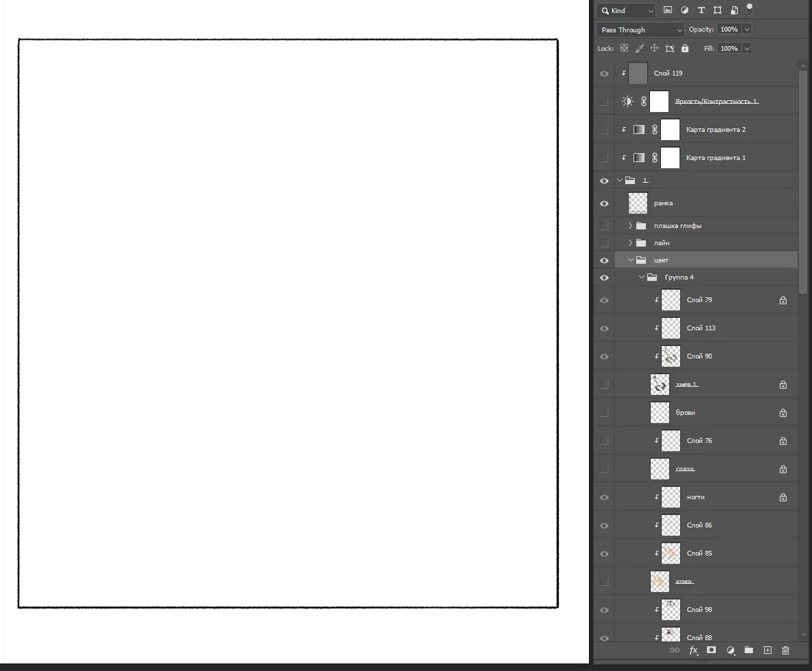Hide the рамка layer
The image size is (812, 671).
[604, 203]
